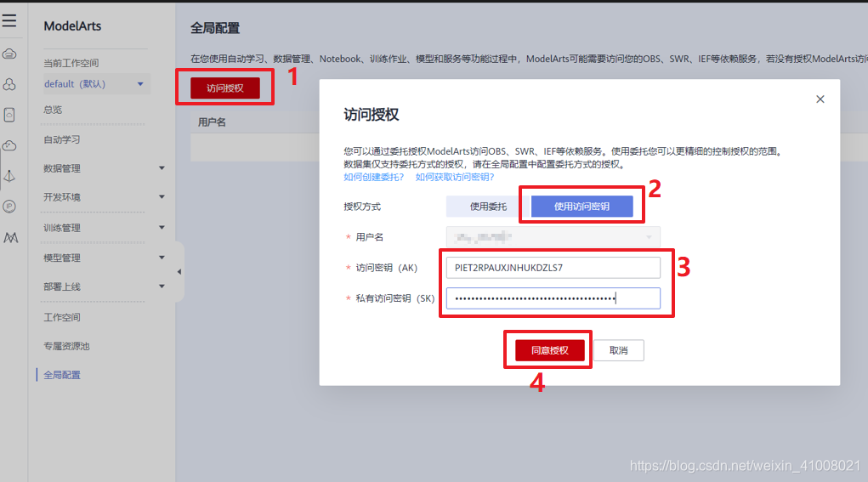Click 取消 to cancel dialog
Screen dimensions: 868x482
(618, 350)
